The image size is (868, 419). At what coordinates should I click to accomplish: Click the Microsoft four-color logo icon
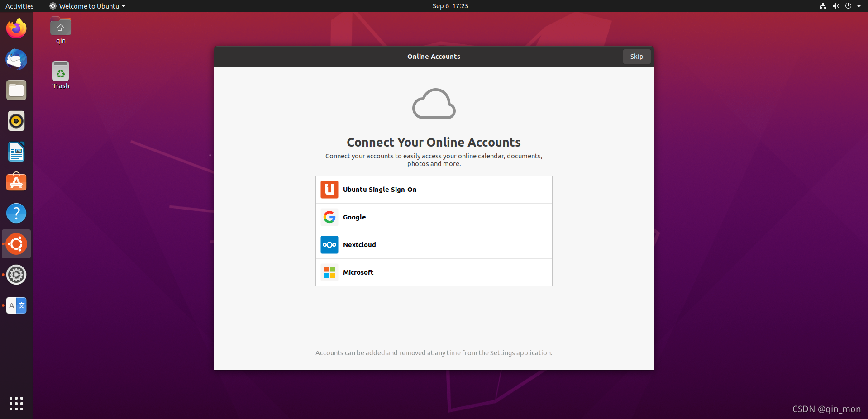pyautogui.click(x=329, y=272)
